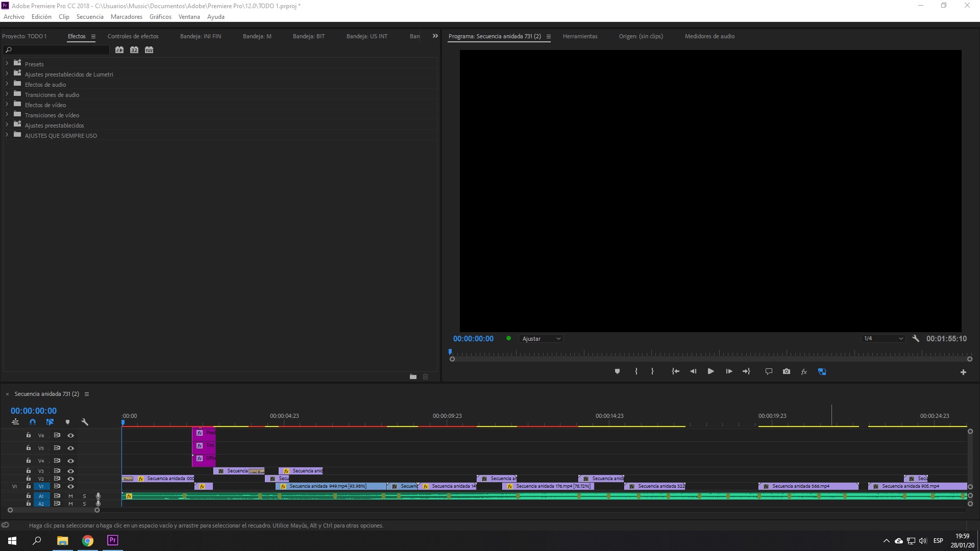
Task: Switch to the Controles de efectos tab
Action: click(133, 36)
